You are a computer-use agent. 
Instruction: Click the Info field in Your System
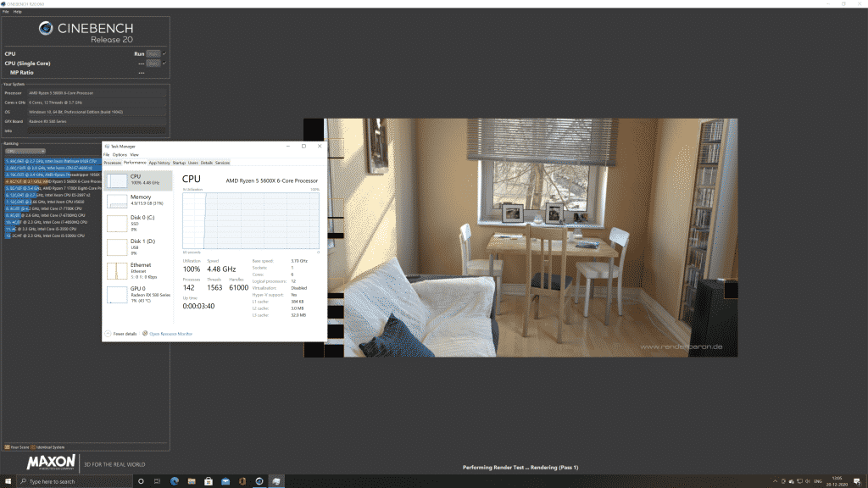(97, 131)
